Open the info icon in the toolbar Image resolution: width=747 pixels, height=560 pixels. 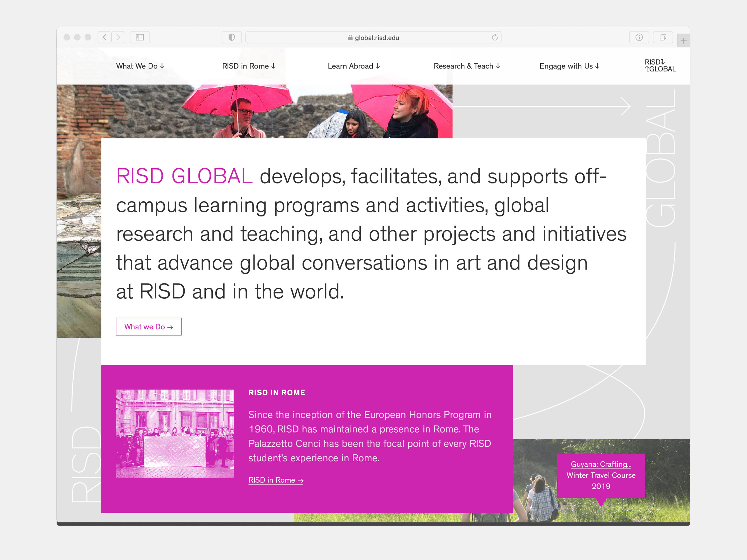[639, 37]
